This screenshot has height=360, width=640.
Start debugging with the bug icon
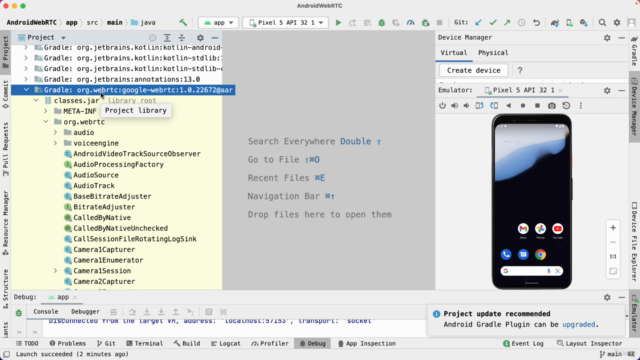382,22
